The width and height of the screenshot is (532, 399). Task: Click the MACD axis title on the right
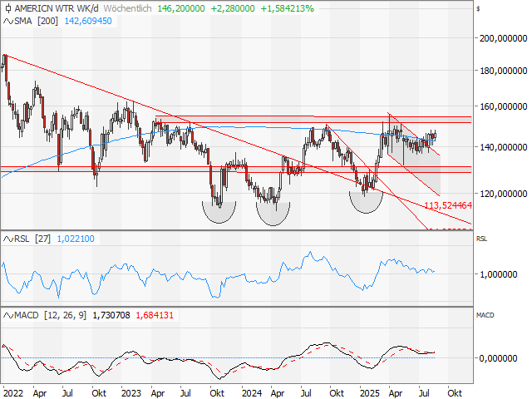(485, 315)
